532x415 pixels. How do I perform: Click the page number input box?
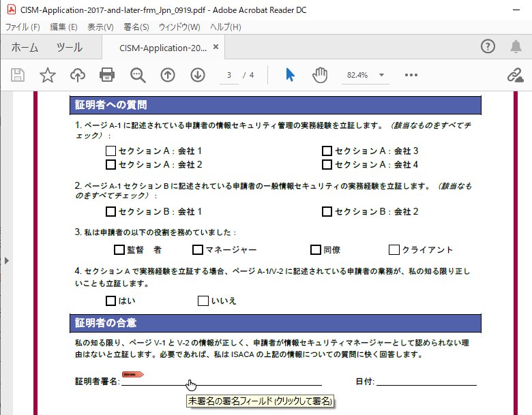230,75
